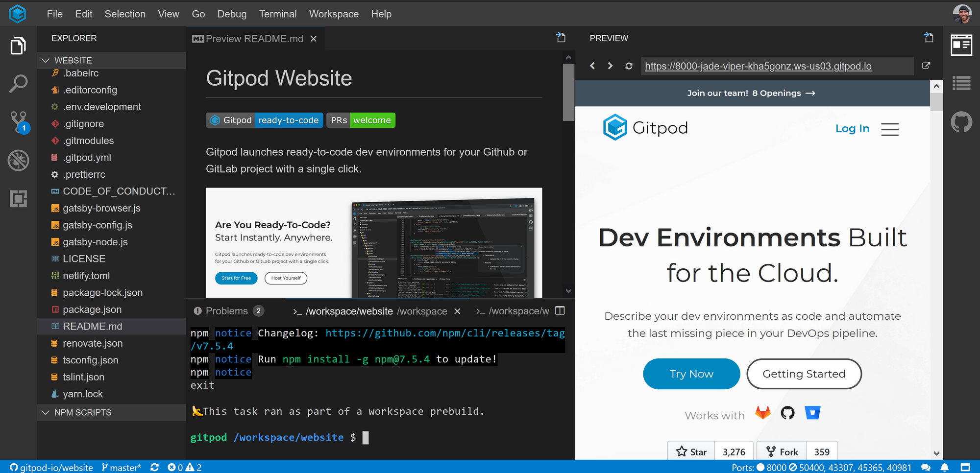Click the Getting Started button
The image size is (980, 473).
pos(804,374)
